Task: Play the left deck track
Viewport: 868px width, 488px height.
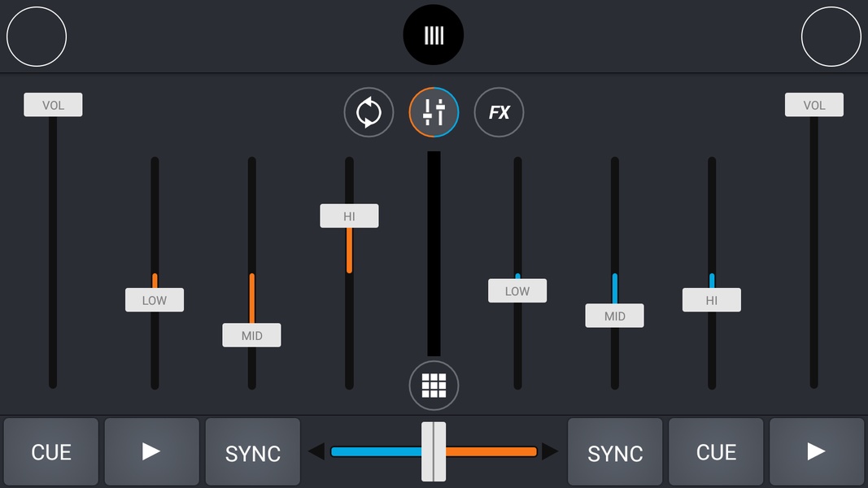Action: 151,452
